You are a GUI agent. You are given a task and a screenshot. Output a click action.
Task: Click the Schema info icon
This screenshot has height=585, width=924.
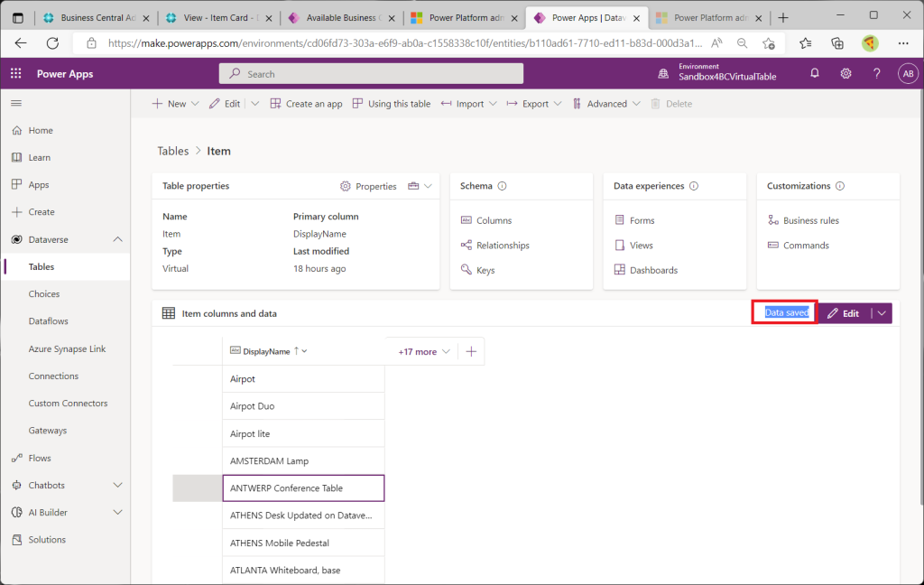[502, 186]
